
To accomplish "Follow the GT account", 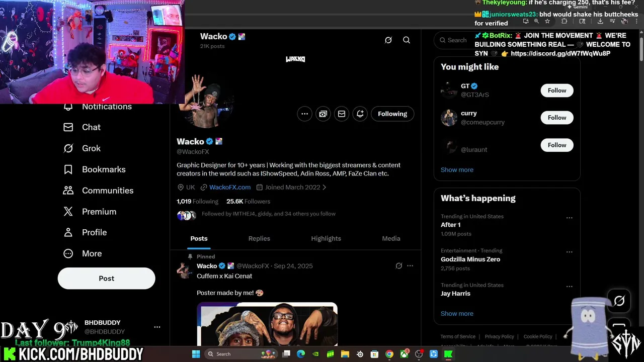I will 557,90.
